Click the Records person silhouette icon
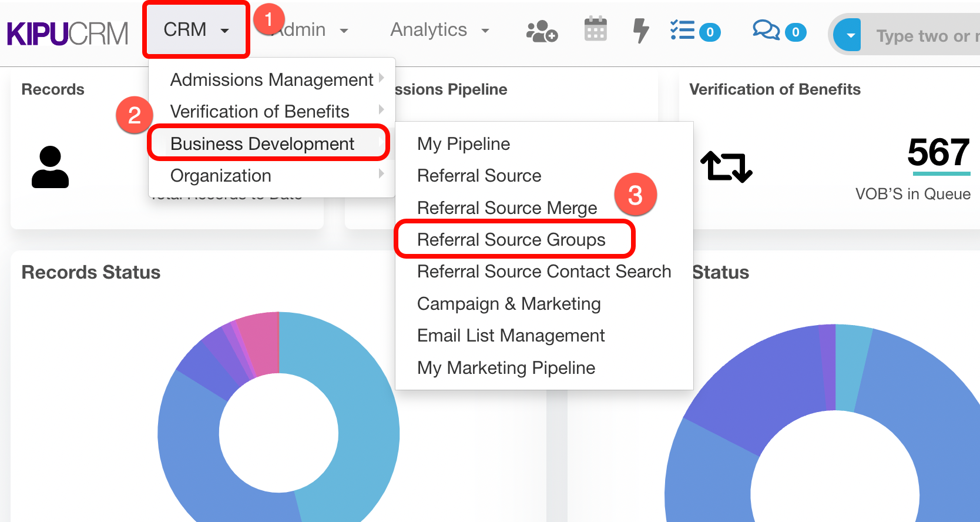The height and width of the screenshot is (522, 980). [x=50, y=168]
